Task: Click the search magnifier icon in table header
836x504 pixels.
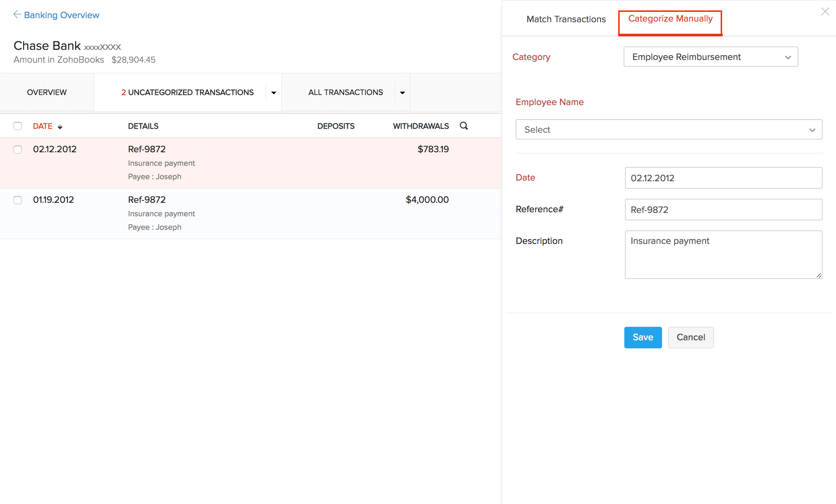Action: tap(464, 126)
